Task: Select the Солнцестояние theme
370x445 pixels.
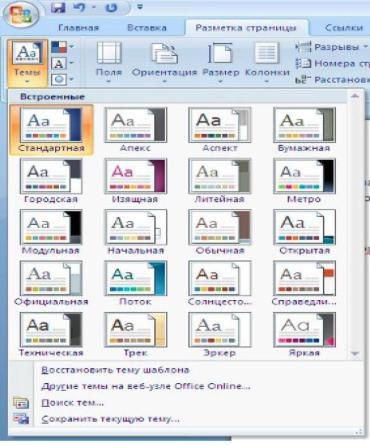Action: pyautogui.click(x=220, y=284)
